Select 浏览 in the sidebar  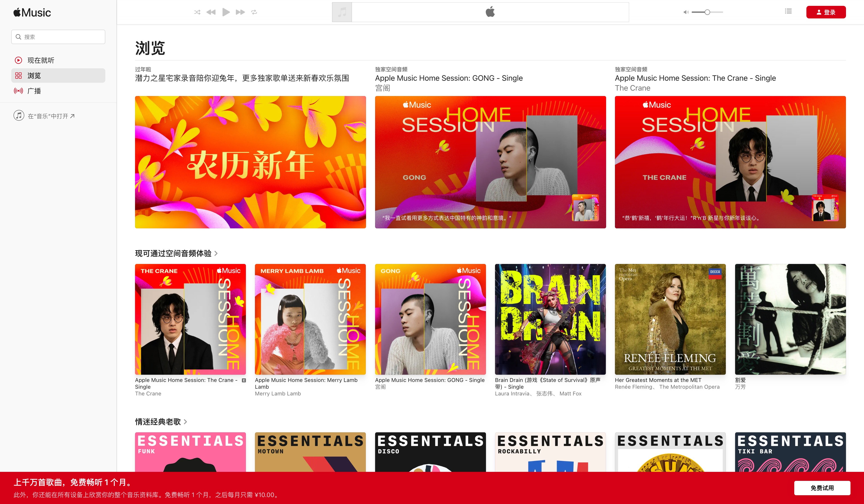click(x=58, y=76)
